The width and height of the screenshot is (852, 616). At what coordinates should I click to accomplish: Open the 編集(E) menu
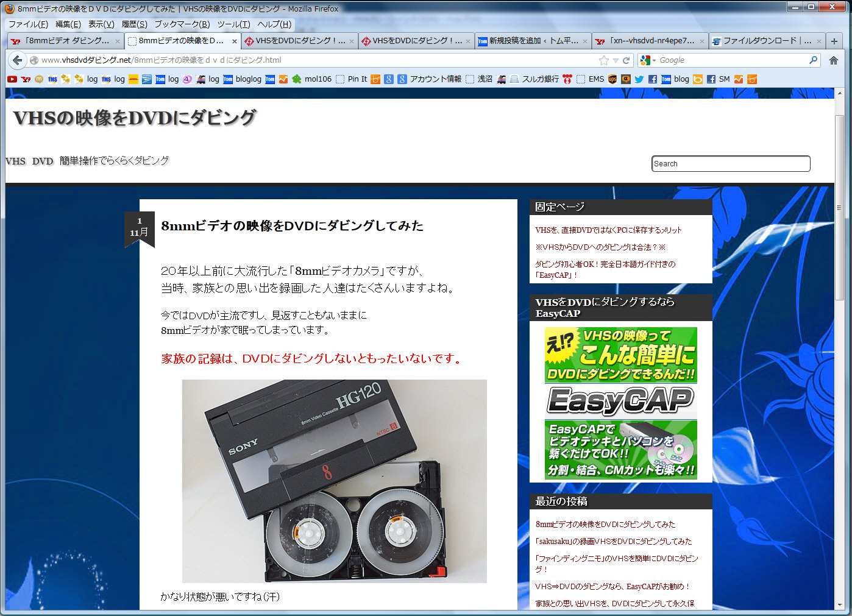(x=68, y=24)
